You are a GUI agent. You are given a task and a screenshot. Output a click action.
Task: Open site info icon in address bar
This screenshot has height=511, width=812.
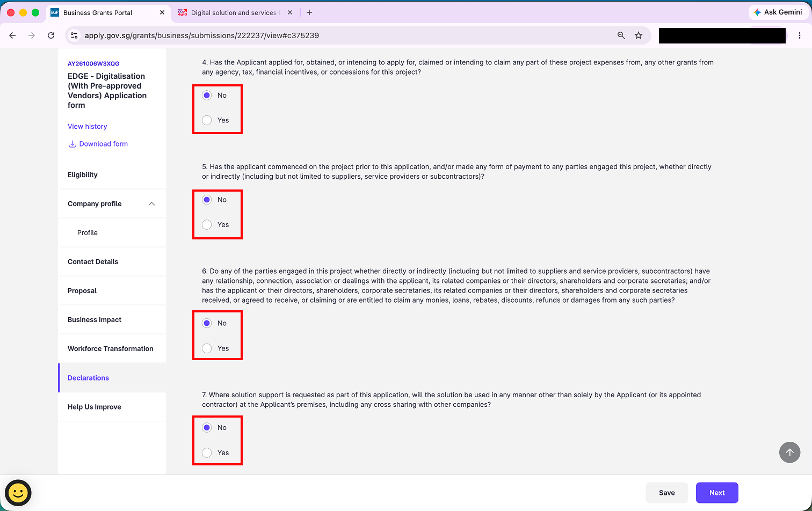pyautogui.click(x=75, y=35)
